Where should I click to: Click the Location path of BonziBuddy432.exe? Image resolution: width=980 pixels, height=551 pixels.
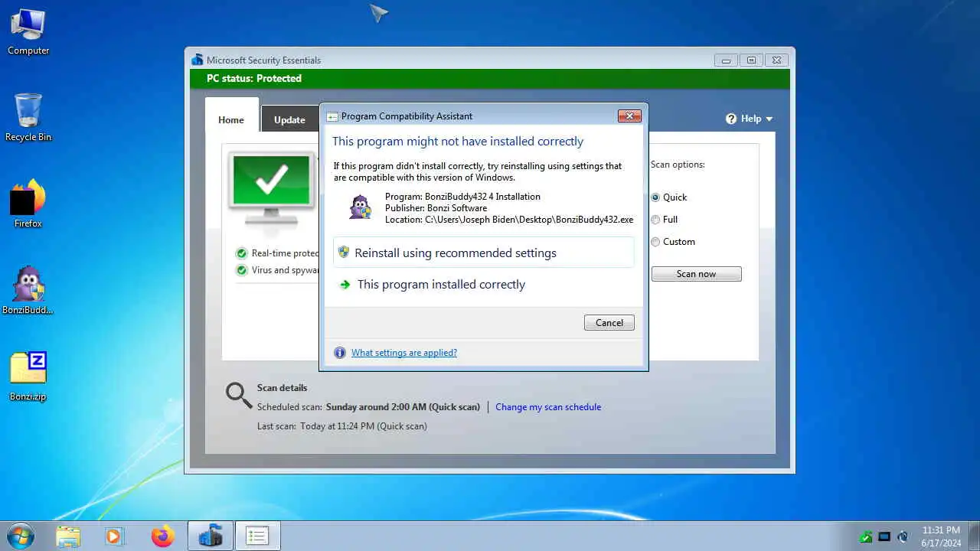click(509, 220)
